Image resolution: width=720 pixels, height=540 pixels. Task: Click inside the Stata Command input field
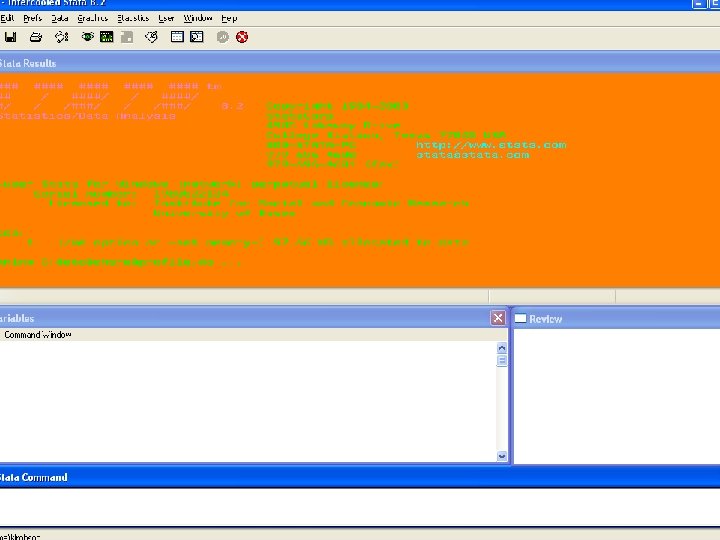pos(360,507)
